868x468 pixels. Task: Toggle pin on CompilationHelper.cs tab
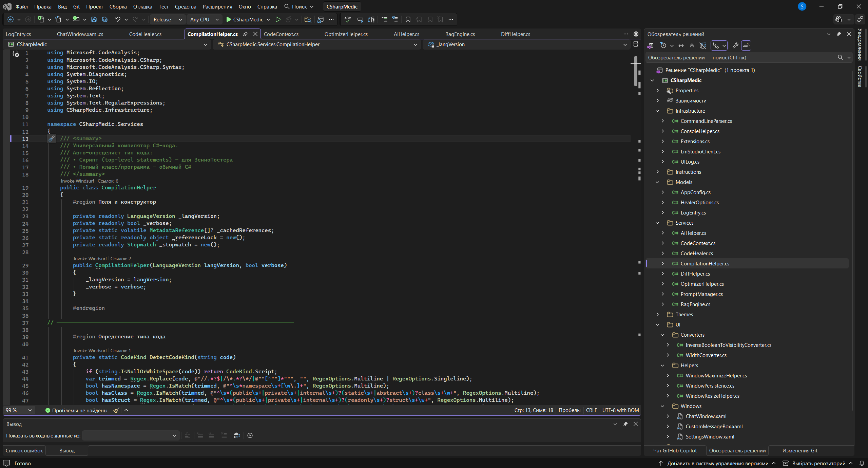(245, 34)
